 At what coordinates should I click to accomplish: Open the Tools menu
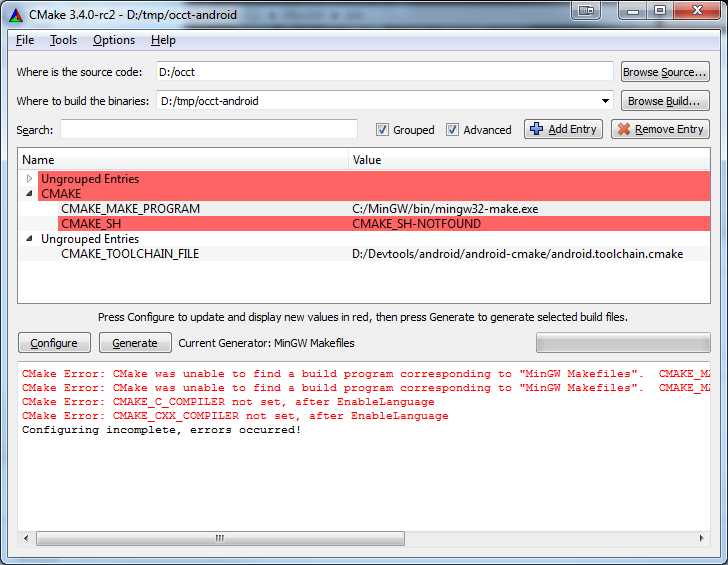point(63,40)
